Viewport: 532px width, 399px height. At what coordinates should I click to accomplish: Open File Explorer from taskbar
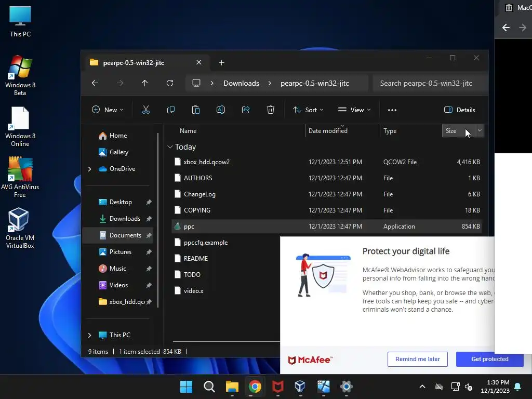[232, 387]
